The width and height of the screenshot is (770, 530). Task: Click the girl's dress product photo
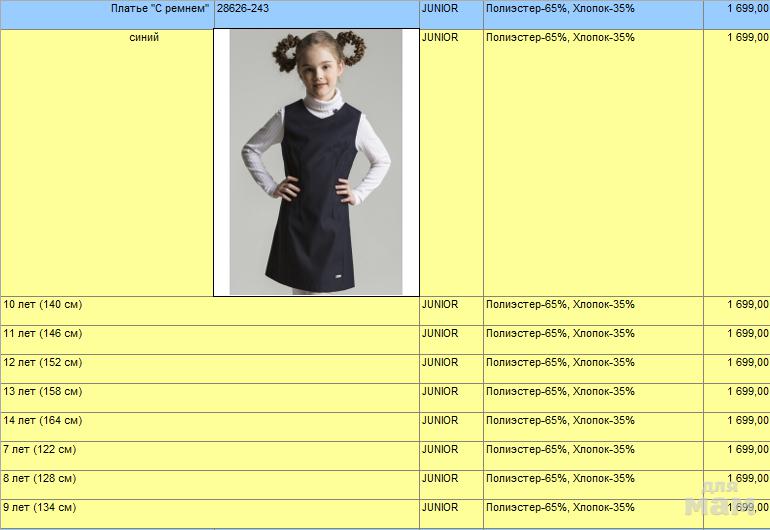click(316, 162)
